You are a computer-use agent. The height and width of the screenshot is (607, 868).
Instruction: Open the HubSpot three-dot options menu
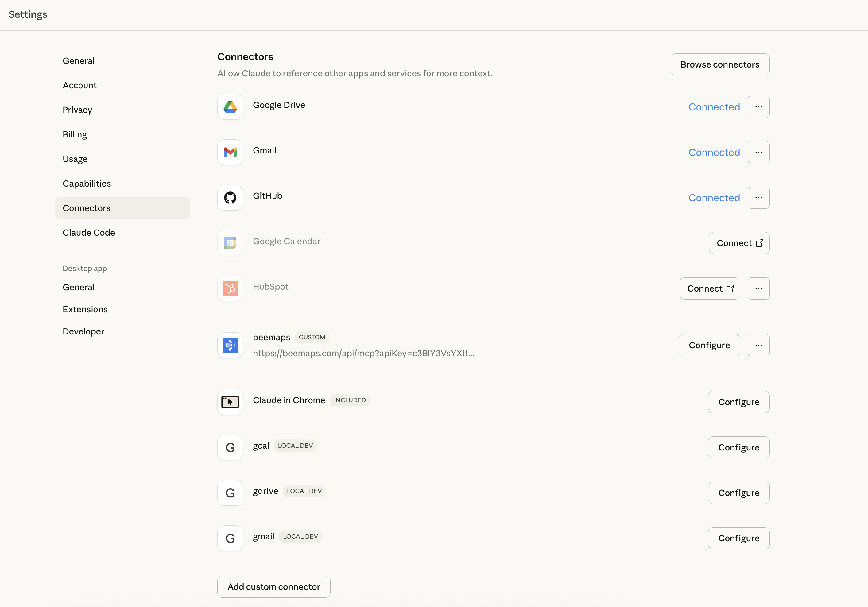point(758,288)
